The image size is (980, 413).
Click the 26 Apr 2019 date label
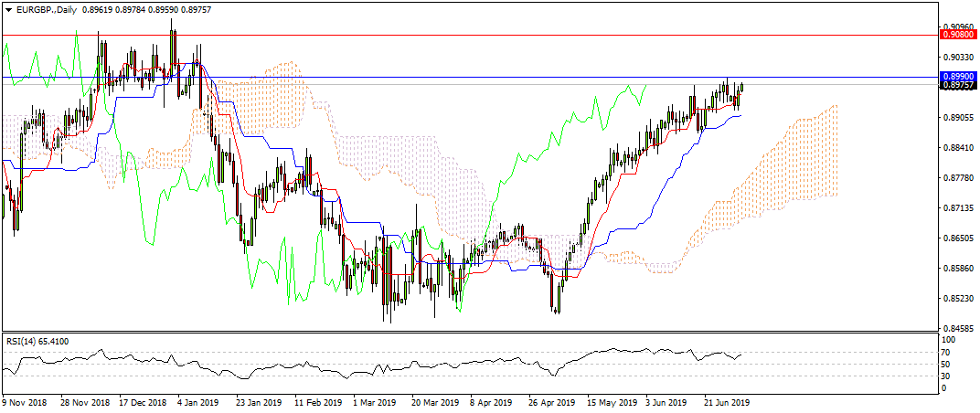pos(550,401)
